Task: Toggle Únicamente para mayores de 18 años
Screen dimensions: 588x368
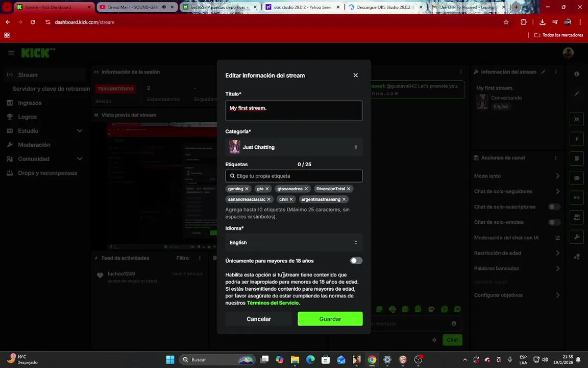Action: (x=356, y=261)
